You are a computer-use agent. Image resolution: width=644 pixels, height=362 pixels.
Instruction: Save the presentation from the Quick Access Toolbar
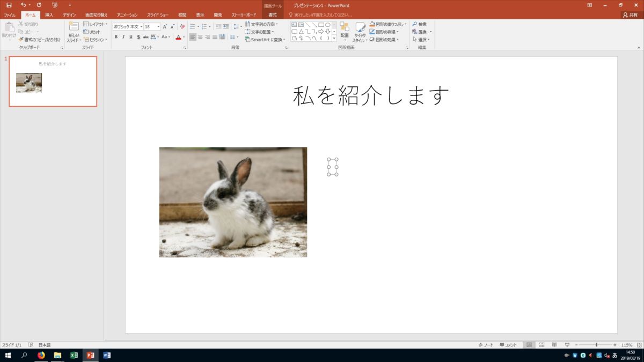coord(9,5)
